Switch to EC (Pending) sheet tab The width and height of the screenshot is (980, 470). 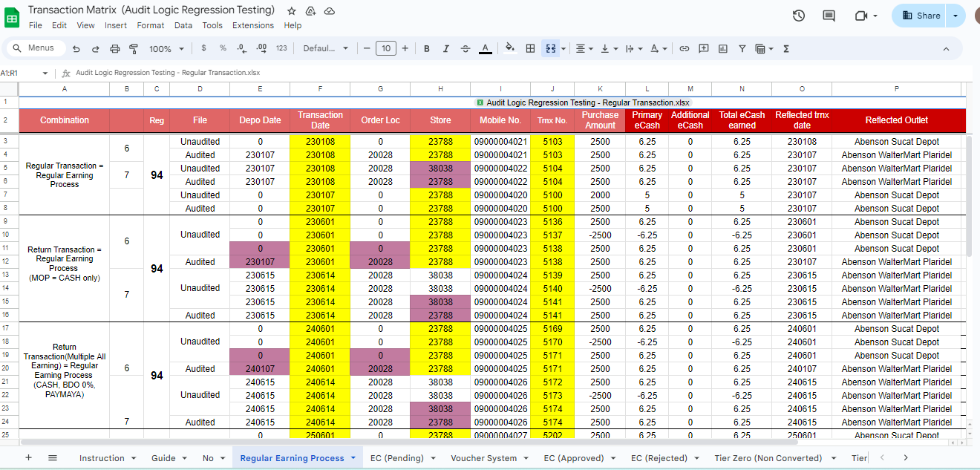coord(397,458)
